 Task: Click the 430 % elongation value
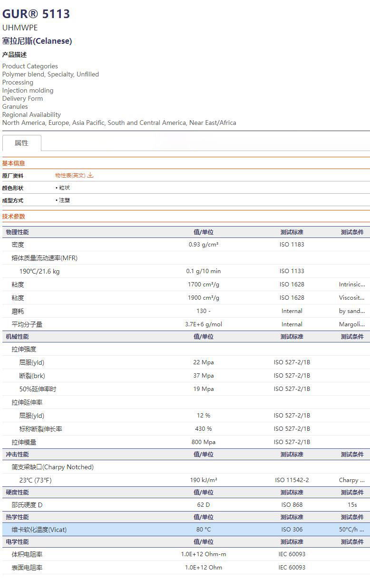(204, 429)
